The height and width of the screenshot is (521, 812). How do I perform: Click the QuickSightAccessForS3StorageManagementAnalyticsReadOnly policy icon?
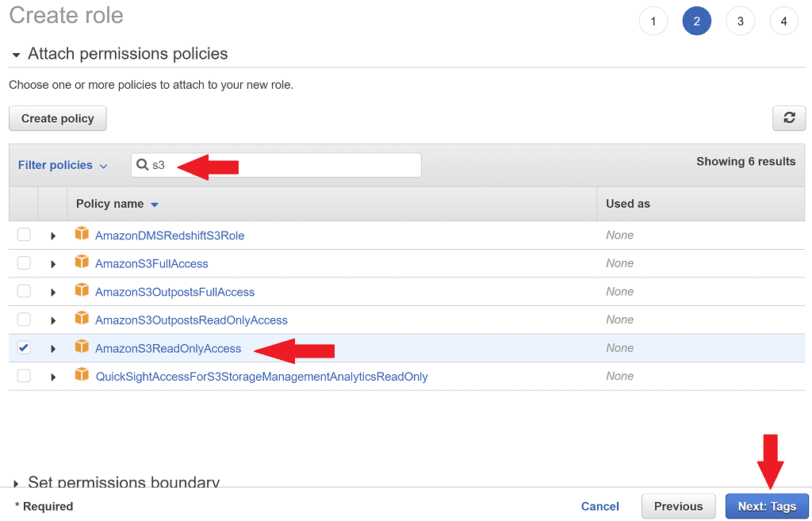82,376
